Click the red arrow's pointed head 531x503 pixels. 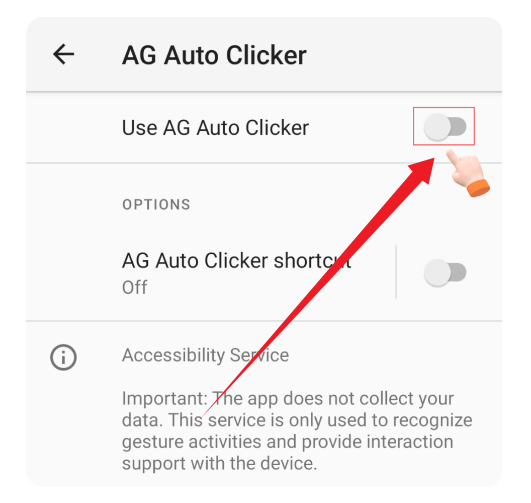point(423,170)
